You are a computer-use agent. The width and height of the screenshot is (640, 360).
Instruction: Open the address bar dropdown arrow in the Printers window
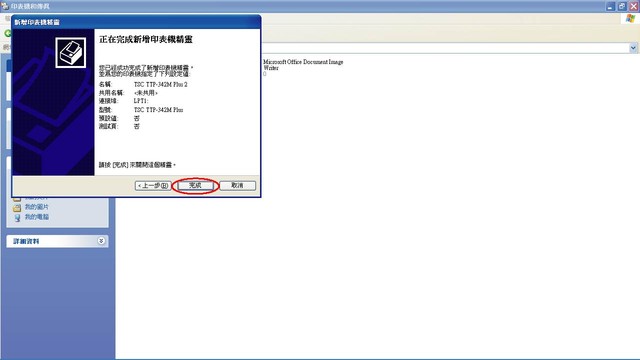633,48
